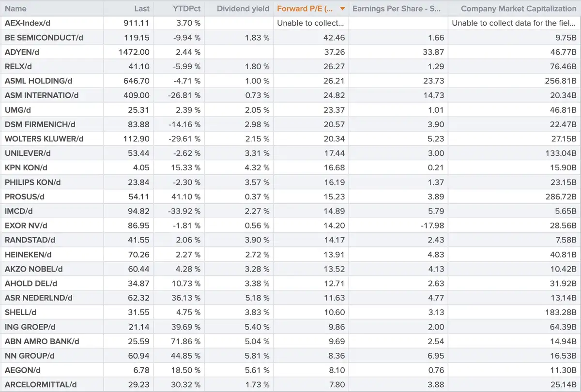Select the AEX-Index/d row name
Image resolution: width=581 pixels, height=392 pixels.
click(28, 23)
